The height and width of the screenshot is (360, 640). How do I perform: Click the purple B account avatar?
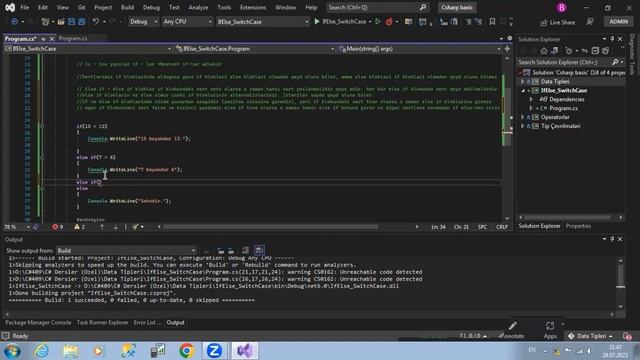pos(562,7)
